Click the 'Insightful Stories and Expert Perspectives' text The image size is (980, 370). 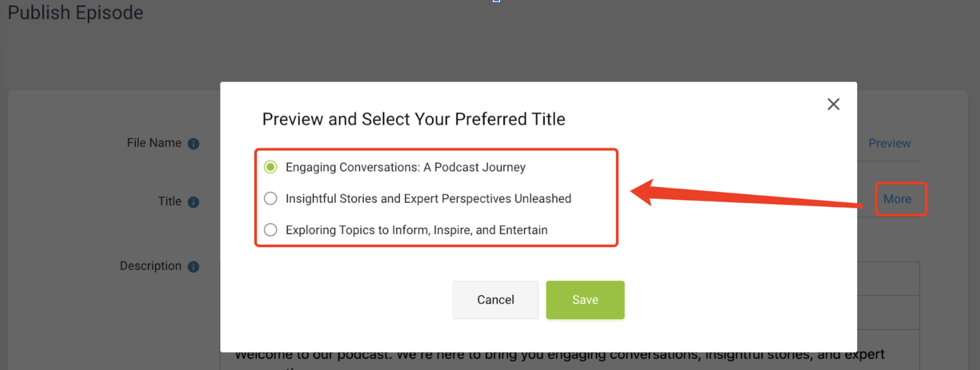click(x=428, y=198)
